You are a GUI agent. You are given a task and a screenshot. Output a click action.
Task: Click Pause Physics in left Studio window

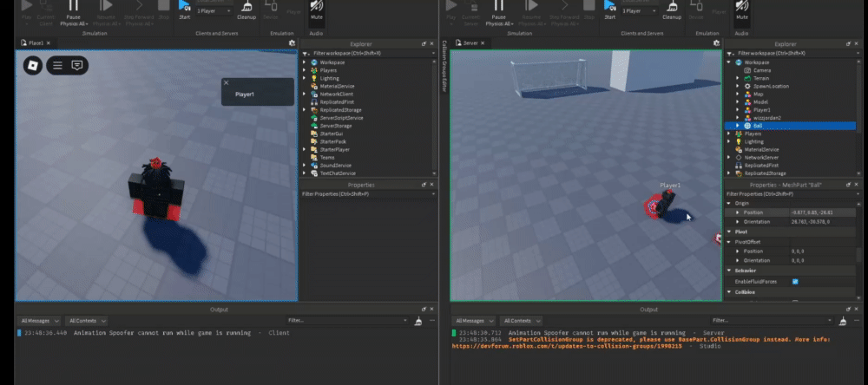74,9
